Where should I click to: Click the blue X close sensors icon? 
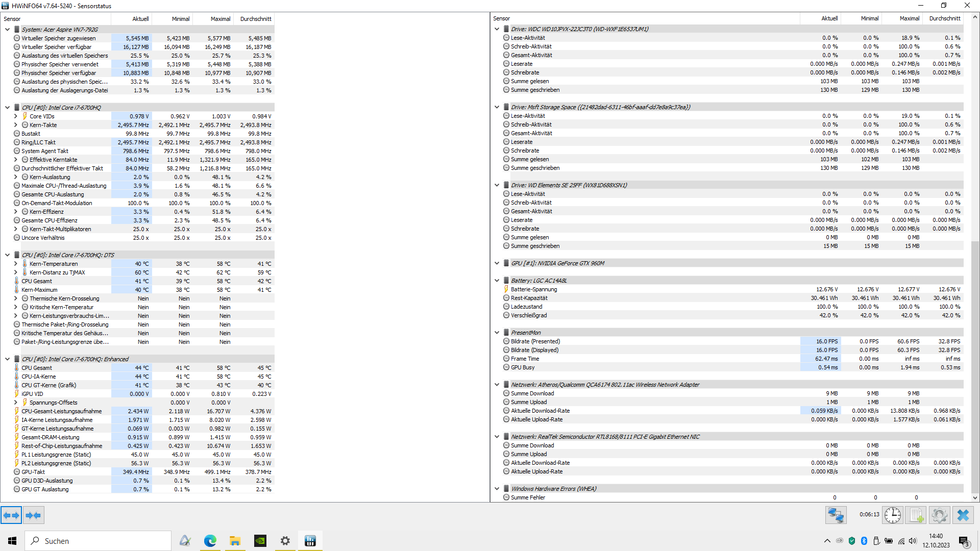(x=963, y=515)
